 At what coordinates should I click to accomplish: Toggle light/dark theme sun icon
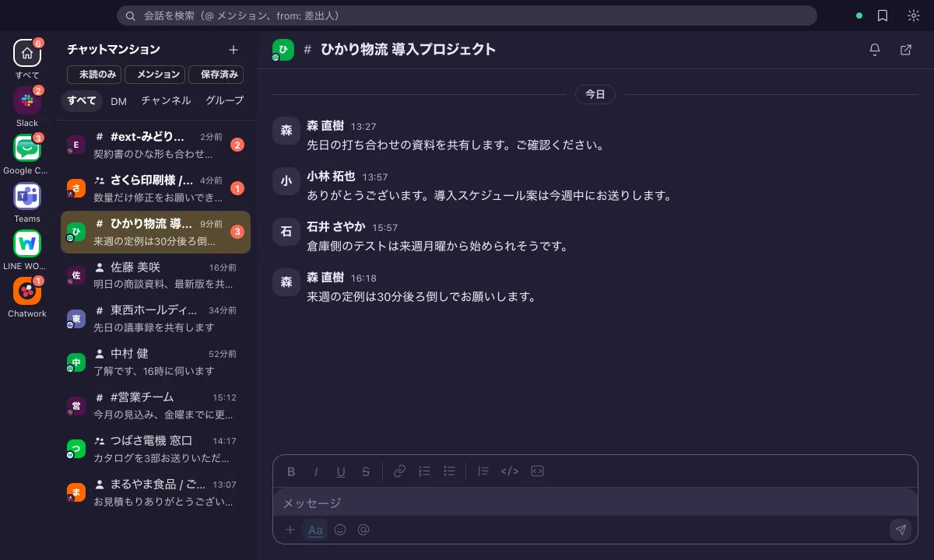pyautogui.click(x=914, y=16)
